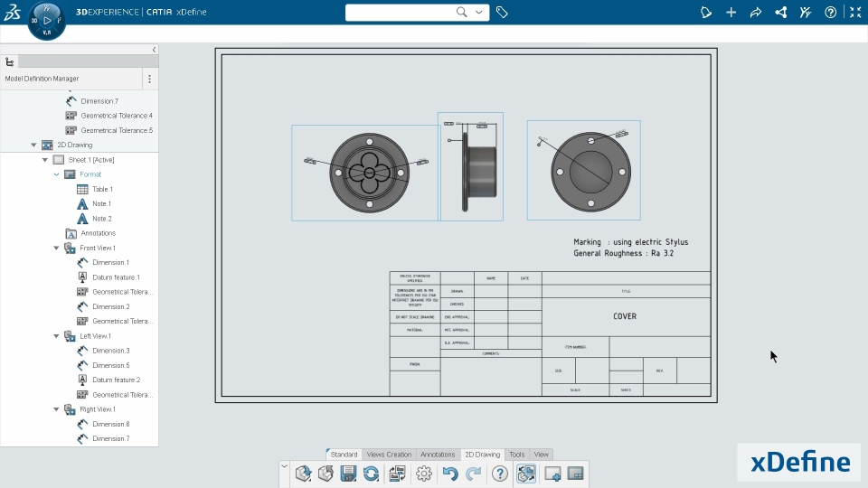Open the search options dropdown arrow
This screenshot has width=868, height=488.
(479, 12)
